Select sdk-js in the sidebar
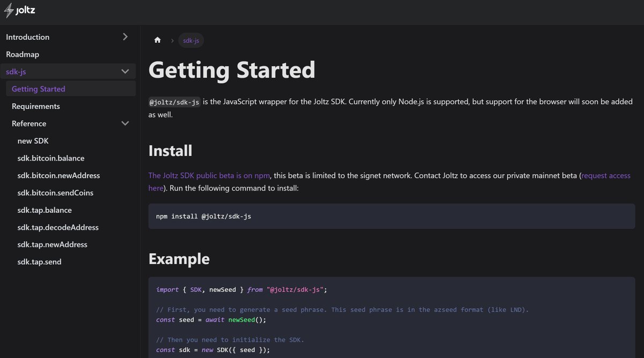644x358 pixels. (16, 71)
